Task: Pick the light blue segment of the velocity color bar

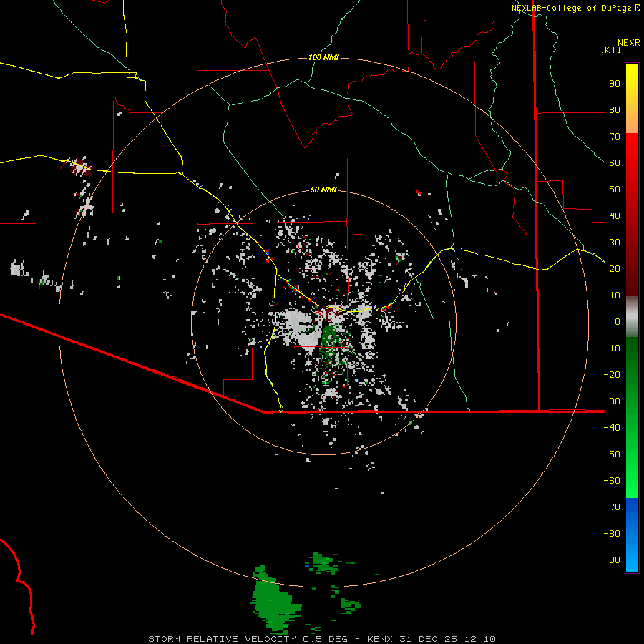Action: [x=632, y=555]
